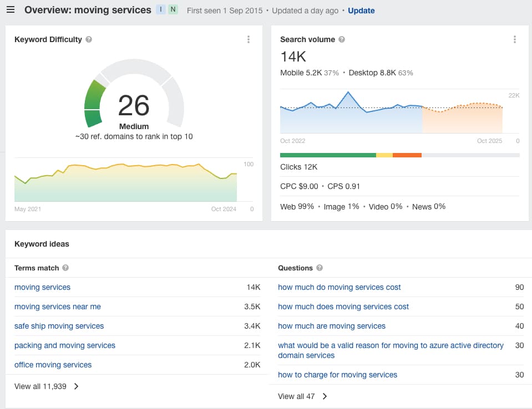Click the green segment of the clicks bar

coord(327,155)
